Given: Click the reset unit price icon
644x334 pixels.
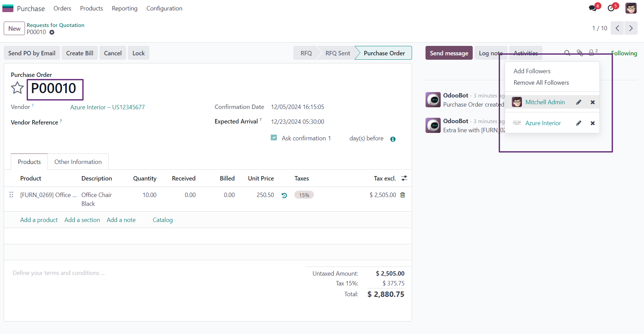Looking at the screenshot, I should (284, 195).
